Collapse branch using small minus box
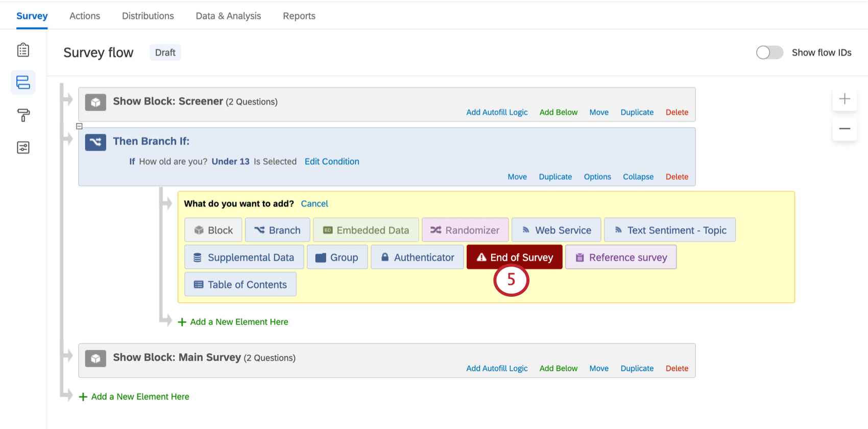This screenshot has height=429, width=868. 79,126
